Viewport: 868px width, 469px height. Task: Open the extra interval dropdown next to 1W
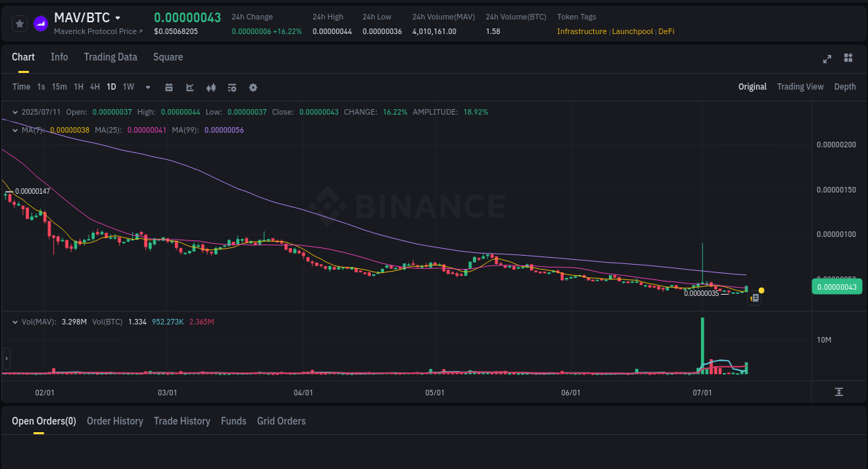click(147, 87)
